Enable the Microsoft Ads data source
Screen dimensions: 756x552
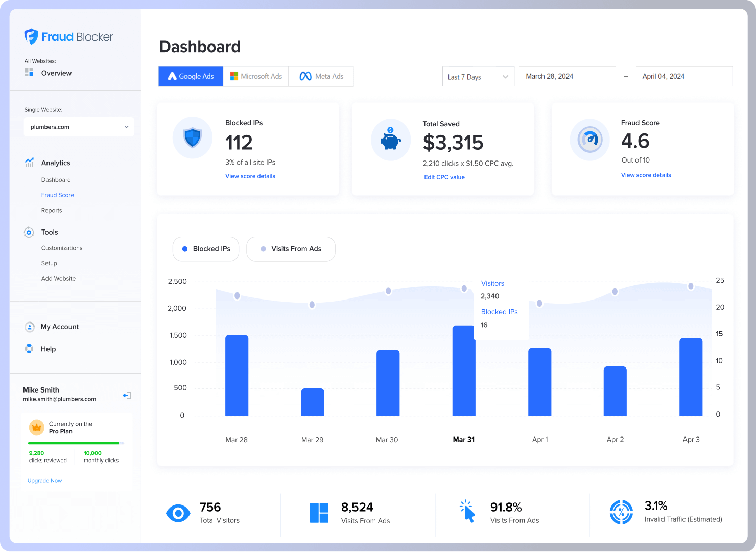point(256,76)
